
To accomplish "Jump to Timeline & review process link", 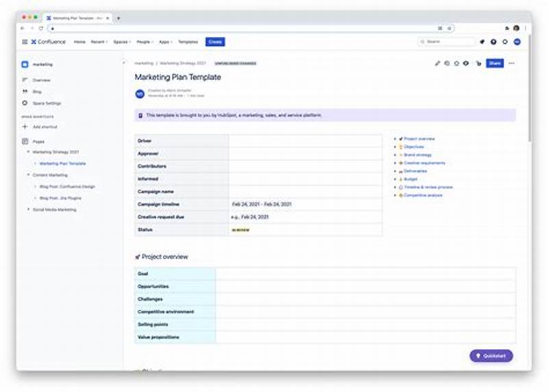I will pos(428,187).
